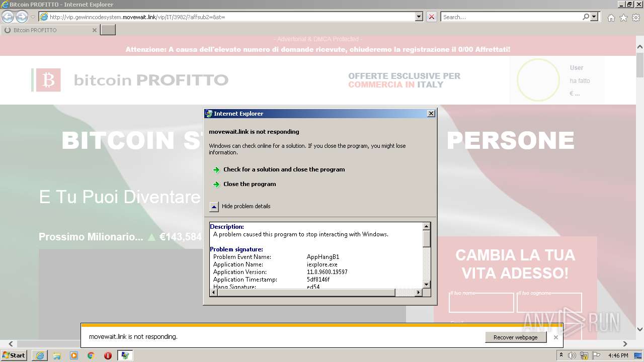
Task: Click the page scroll down arrow
Action: (640, 329)
